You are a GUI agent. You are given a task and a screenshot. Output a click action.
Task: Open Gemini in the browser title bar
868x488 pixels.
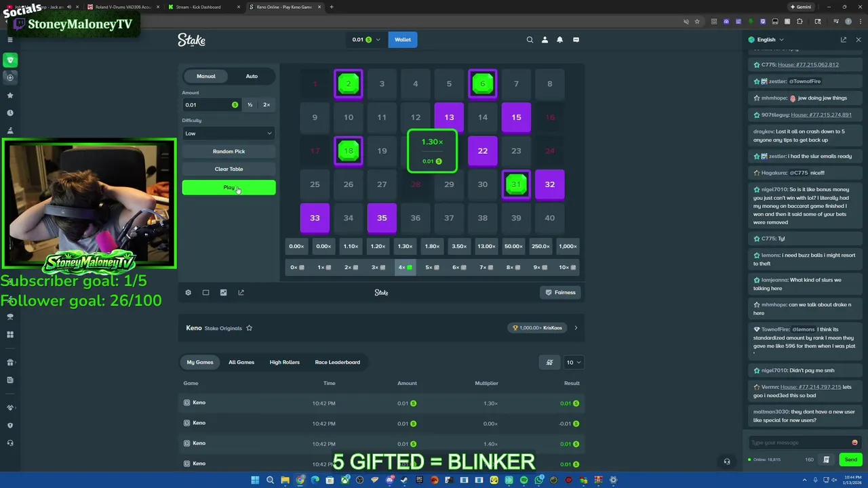pyautogui.click(x=801, y=7)
